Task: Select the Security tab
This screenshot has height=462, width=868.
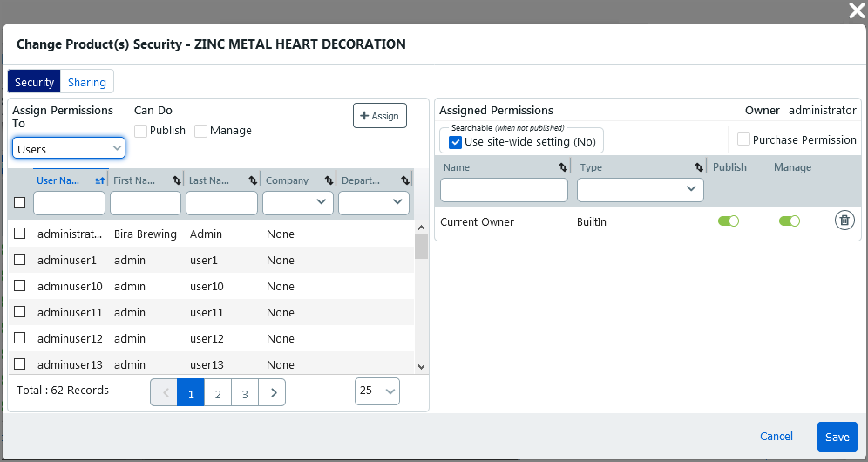Action: click(x=35, y=82)
